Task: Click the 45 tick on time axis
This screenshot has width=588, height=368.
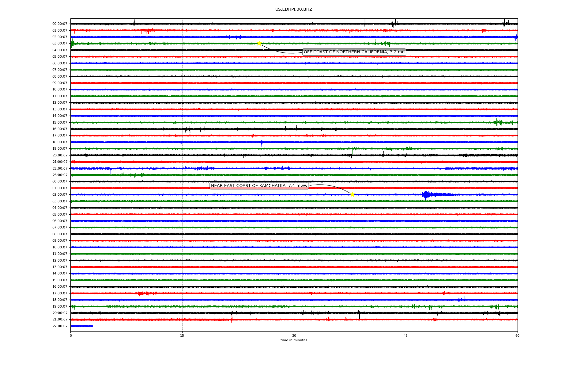Action: point(405,335)
